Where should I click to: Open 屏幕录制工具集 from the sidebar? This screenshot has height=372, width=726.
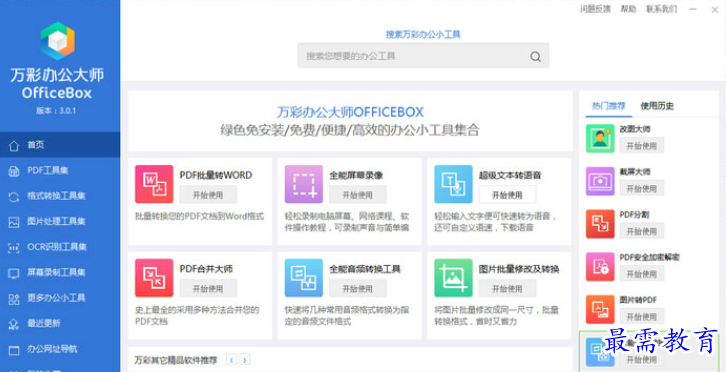(60, 272)
